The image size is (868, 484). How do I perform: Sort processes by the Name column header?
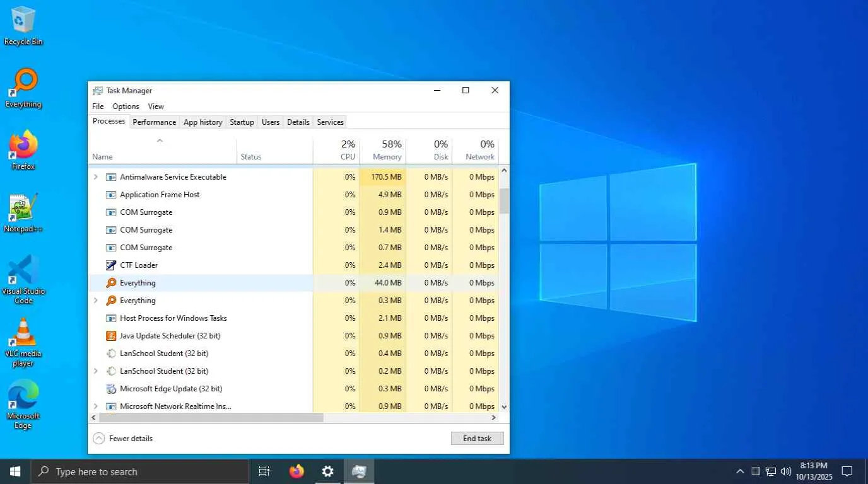163,151
